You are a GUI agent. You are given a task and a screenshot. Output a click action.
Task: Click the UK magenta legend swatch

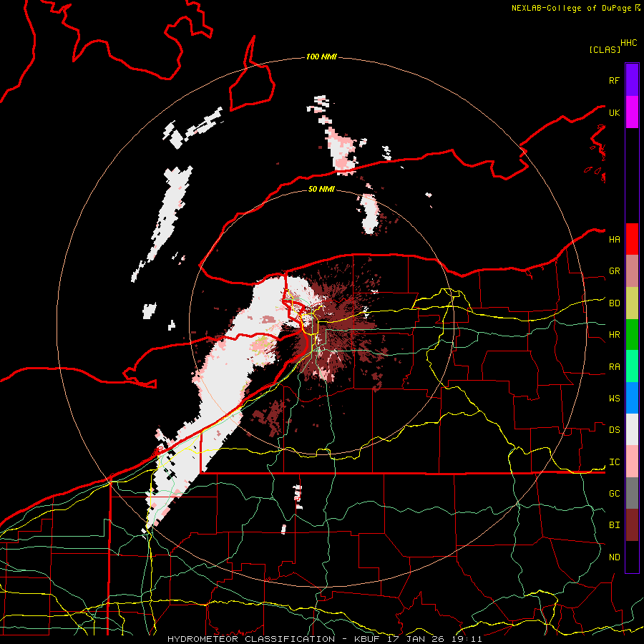(632, 112)
